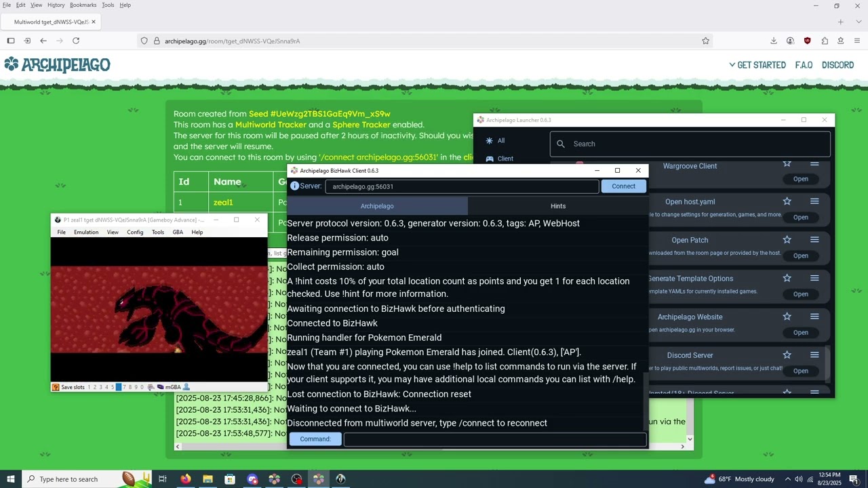Open the Emulation menu in BizHawk

86,232
